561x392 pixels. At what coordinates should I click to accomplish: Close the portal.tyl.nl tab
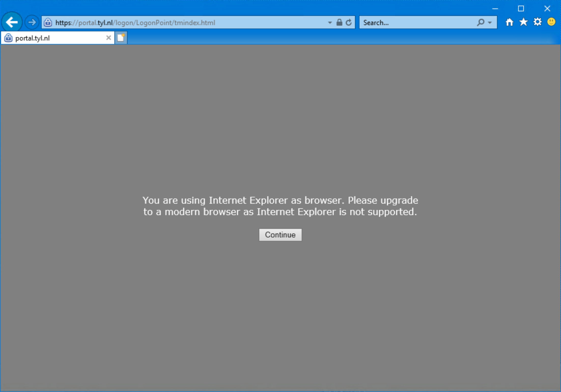(108, 38)
